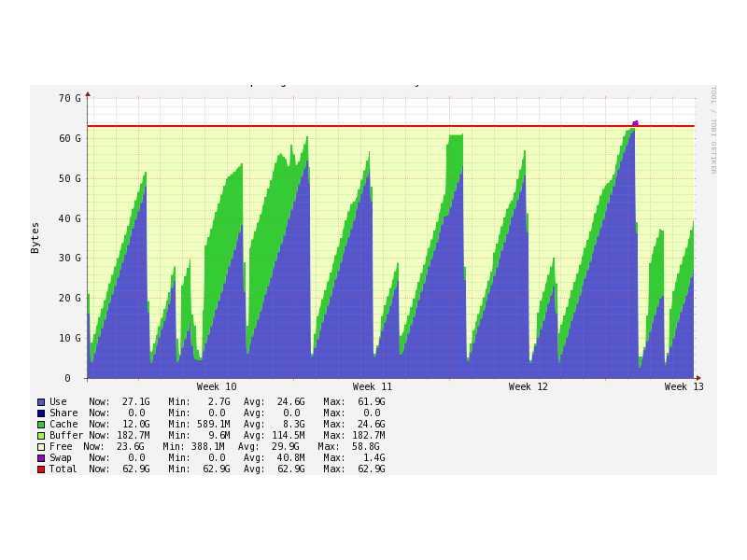
Task: Click the arrow at right end of X axis
Action: tap(698, 378)
